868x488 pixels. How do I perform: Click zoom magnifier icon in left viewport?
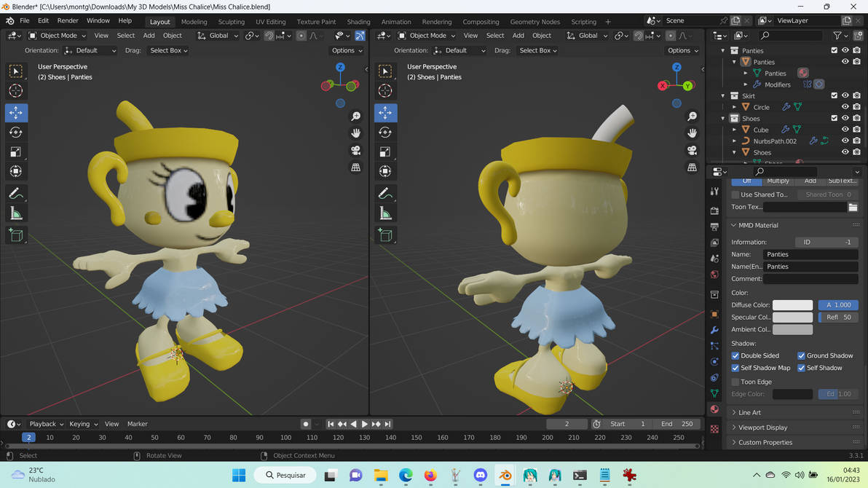point(356,116)
